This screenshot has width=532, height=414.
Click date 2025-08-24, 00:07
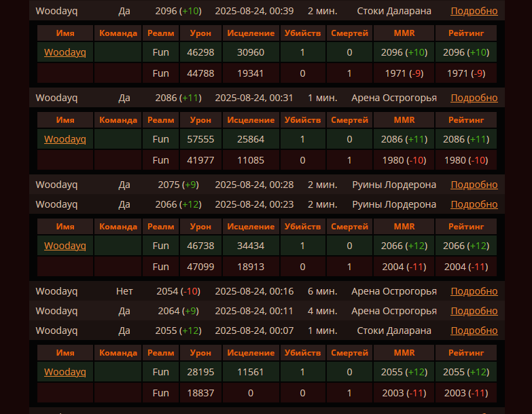coord(254,331)
